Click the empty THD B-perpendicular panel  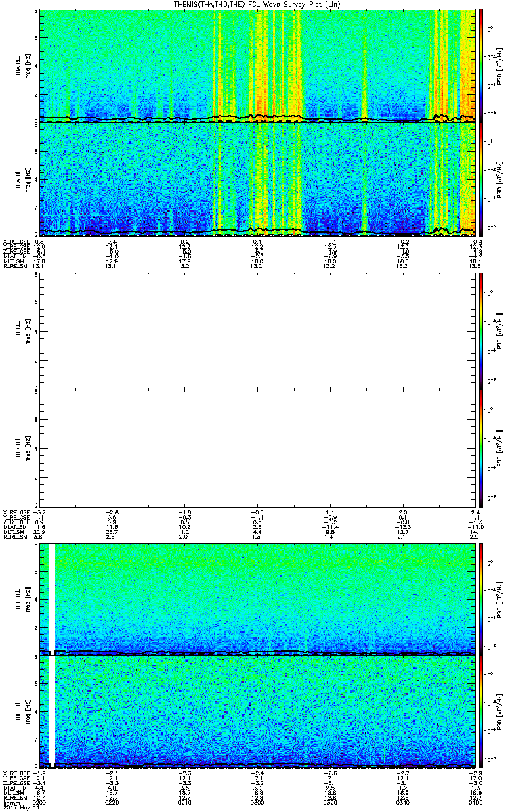[258, 332]
